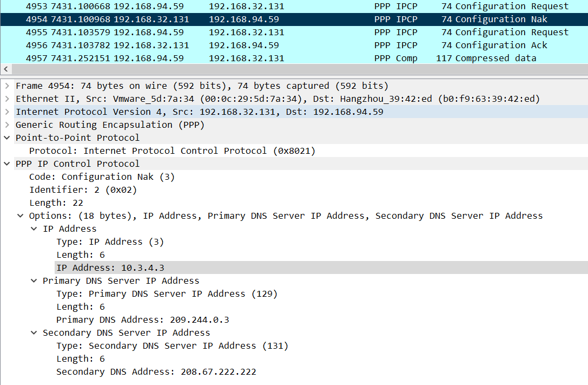Screen dimensions: 588x385
Task: Select the Length: 22 field
Action: pos(56,203)
